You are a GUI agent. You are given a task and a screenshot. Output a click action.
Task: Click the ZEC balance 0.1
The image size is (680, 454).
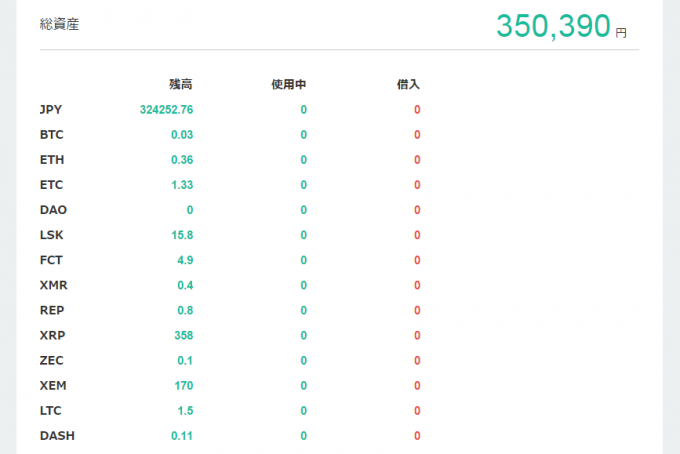click(x=185, y=361)
